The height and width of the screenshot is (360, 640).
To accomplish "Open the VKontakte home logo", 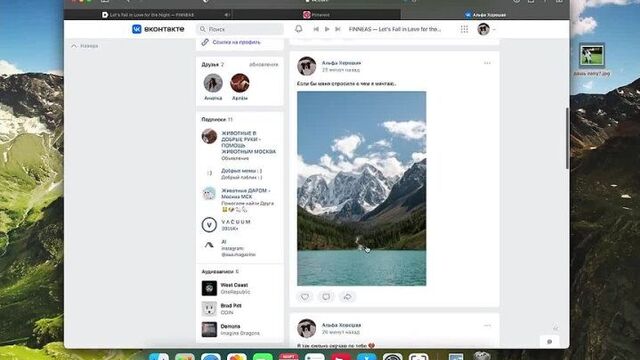I will [x=158, y=29].
